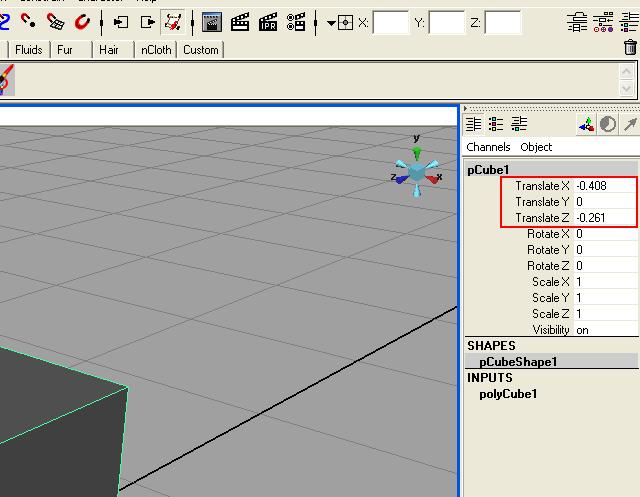
Task: Show channel box and layer editor icon
Action: coord(519,124)
